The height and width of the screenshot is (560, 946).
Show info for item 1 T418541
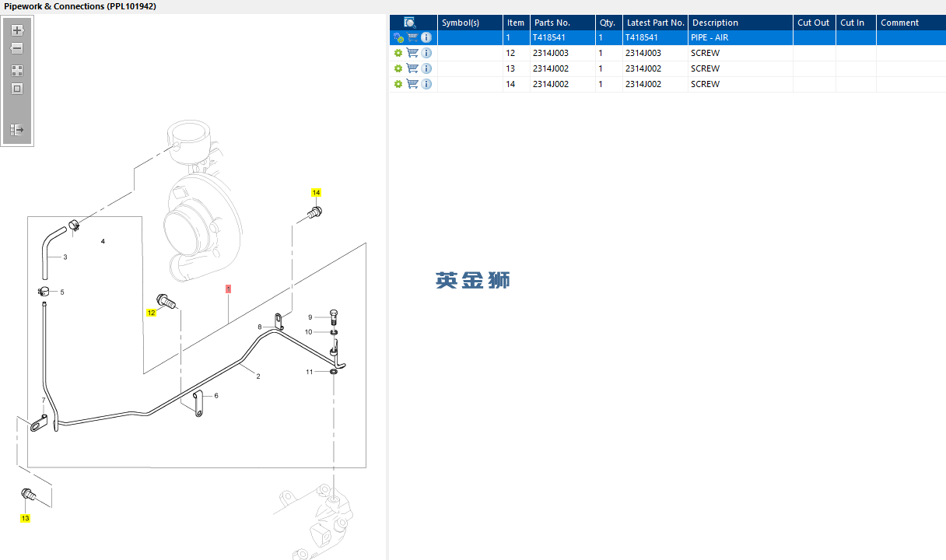[426, 37]
